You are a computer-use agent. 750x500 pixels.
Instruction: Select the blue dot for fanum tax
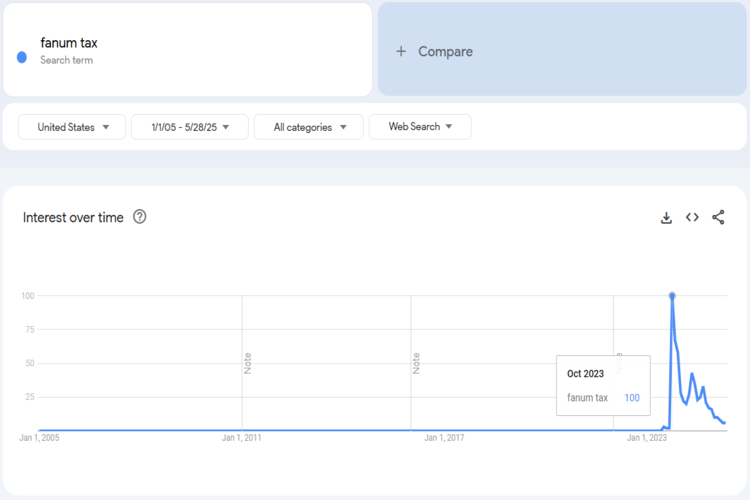[22, 57]
